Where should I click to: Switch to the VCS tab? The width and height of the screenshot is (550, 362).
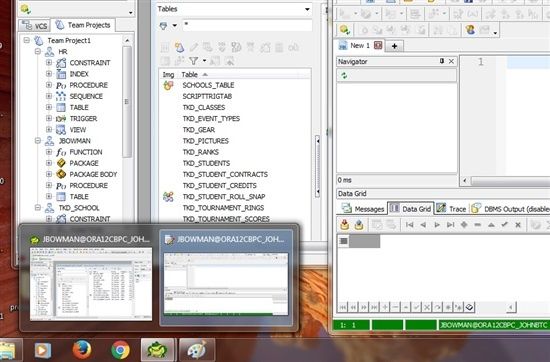(34, 26)
